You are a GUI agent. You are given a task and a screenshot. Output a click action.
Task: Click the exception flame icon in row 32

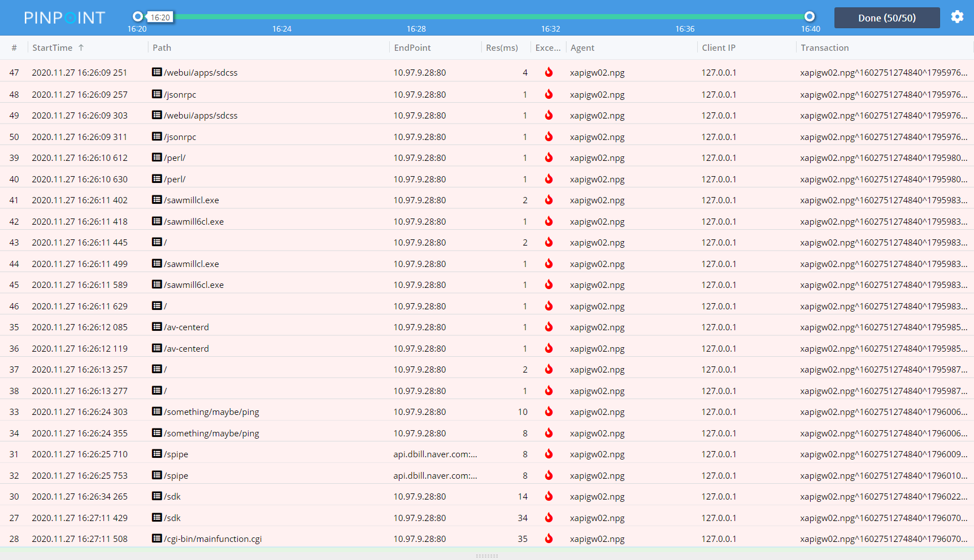549,475
